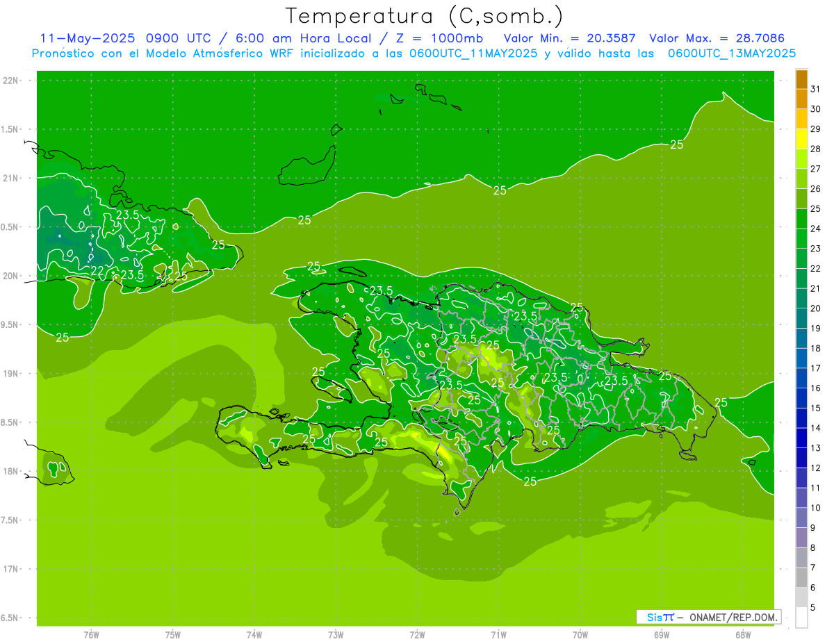
Task: Click the '72W' longitude axis label
Action: (417, 635)
